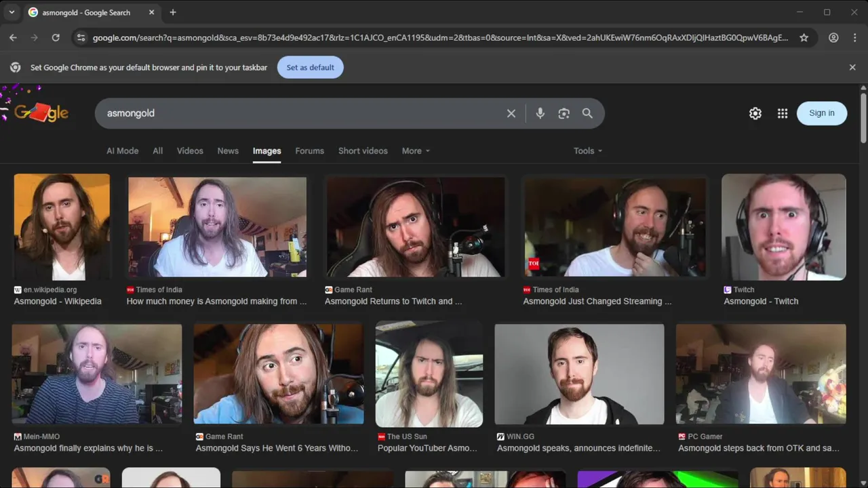Open Chrome three-dot menu
This screenshot has height=488, width=868.
click(854, 38)
